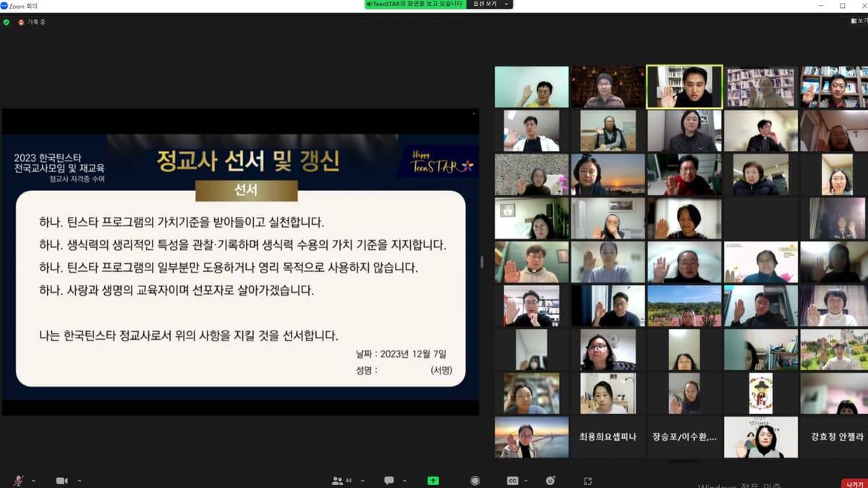This screenshot has width=868, height=488.
Task: Expand the chevron beside the chat icon
Action: click(405, 481)
